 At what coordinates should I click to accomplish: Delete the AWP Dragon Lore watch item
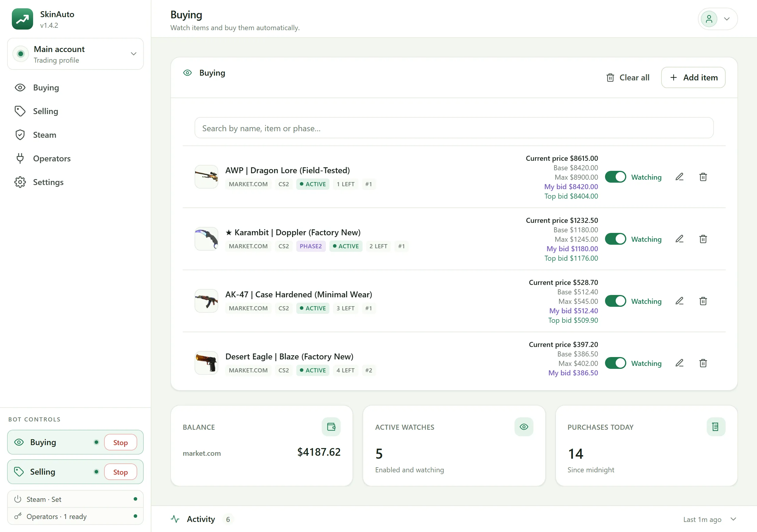click(703, 177)
